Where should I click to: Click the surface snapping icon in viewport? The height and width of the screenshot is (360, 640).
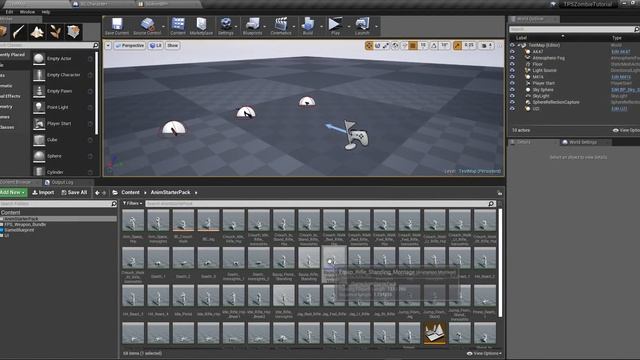click(x=404, y=46)
